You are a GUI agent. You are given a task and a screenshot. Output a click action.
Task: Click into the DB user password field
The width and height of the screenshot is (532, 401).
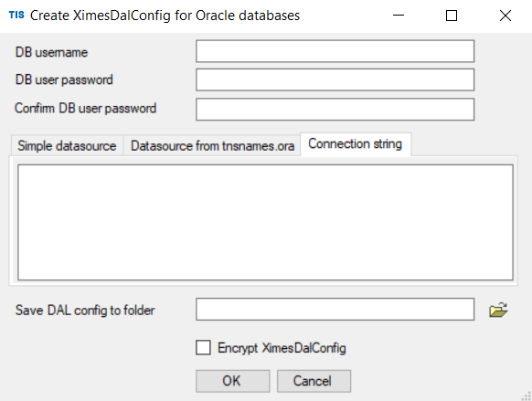tap(335, 79)
